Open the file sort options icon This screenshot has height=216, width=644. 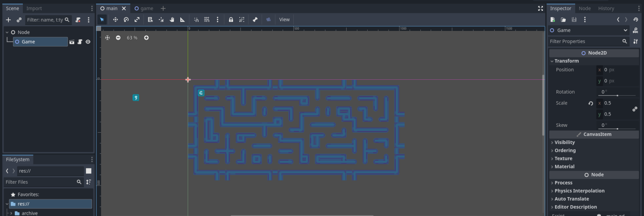[x=89, y=182]
